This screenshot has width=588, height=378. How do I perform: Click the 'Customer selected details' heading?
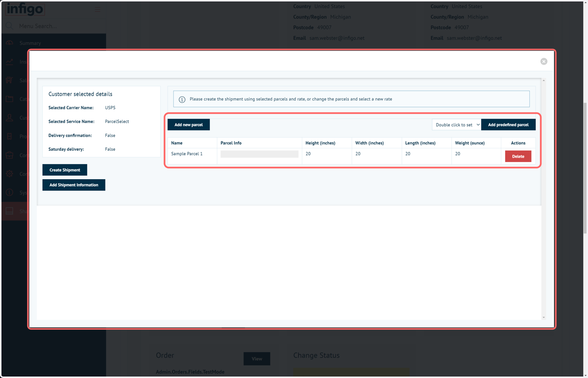pyautogui.click(x=80, y=94)
